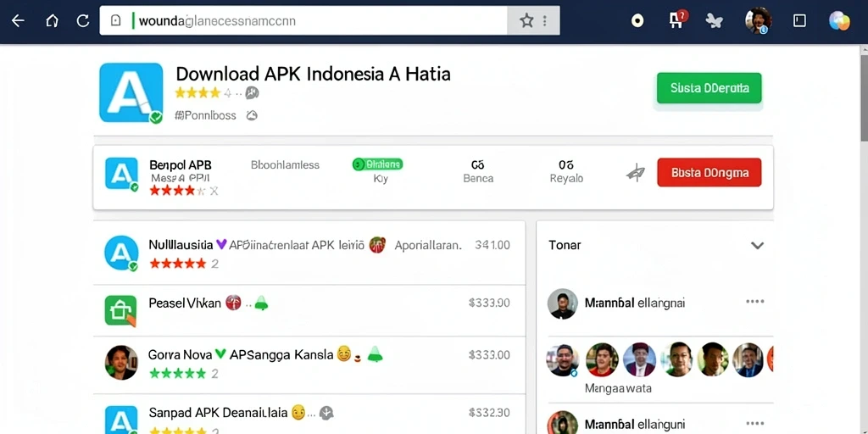
Task: Open the green Peasel Vlvkan app icon
Action: tap(120, 310)
